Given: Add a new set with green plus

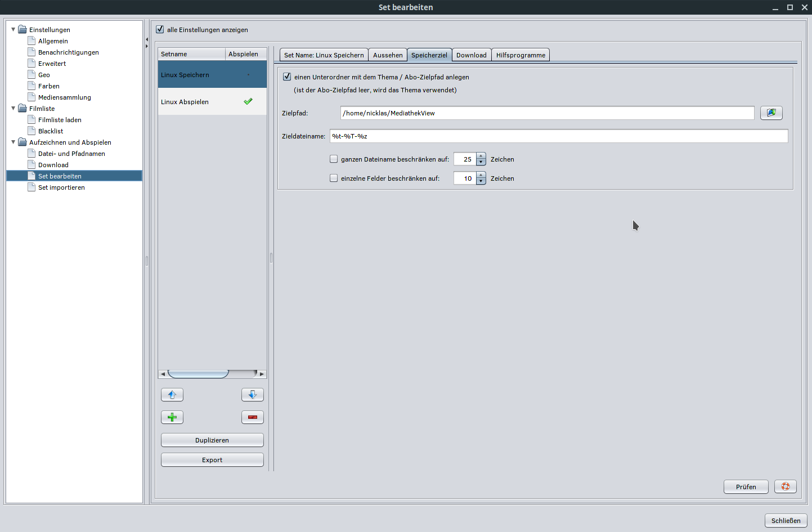Looking at the screenshot, I should (172, 417).
